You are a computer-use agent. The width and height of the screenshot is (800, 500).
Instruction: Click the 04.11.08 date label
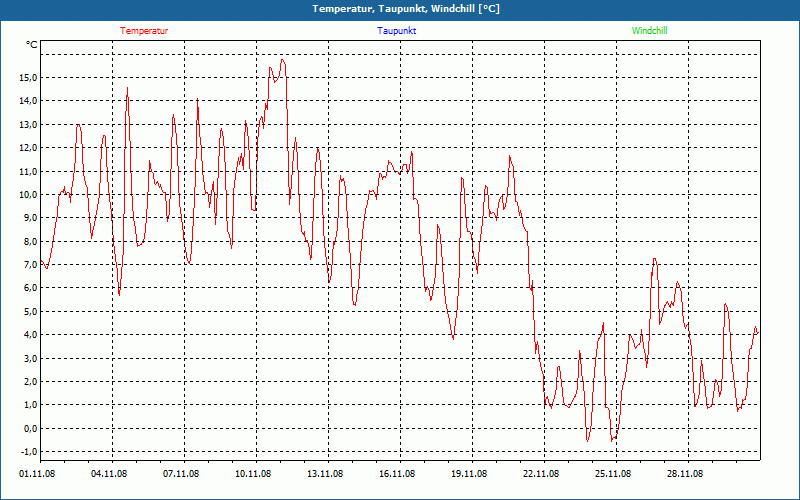pyautogui.click(x=109, y=474)
